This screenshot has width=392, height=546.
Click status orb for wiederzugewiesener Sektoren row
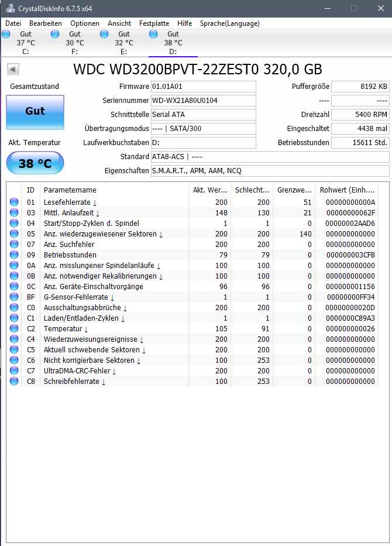pos(14,233)
